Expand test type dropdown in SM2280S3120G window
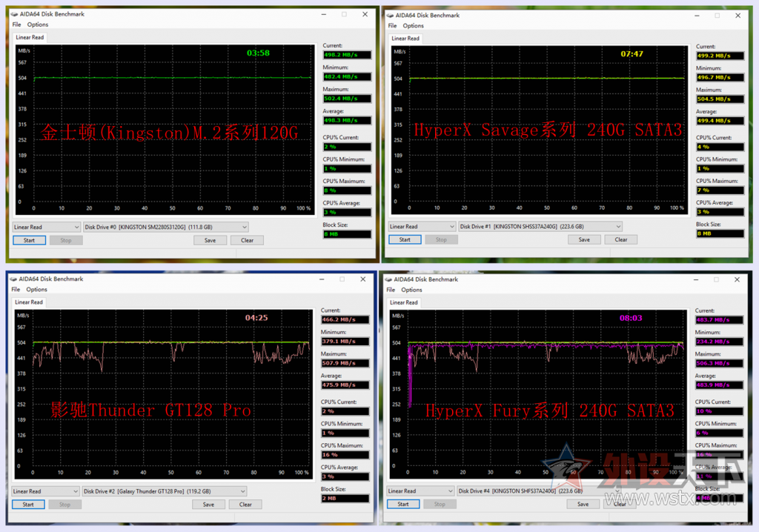 [x=47, y=227]
